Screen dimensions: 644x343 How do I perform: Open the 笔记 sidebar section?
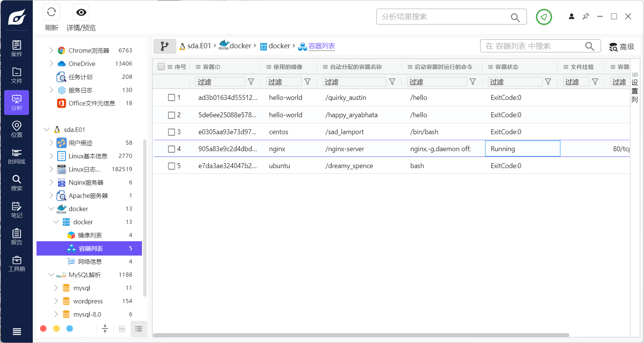coord(17,210)
